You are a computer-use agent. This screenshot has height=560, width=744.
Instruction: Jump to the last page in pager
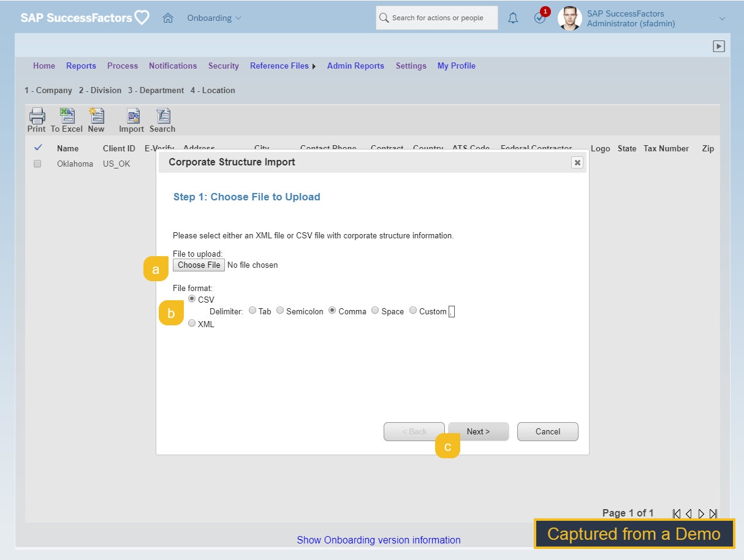713,513
